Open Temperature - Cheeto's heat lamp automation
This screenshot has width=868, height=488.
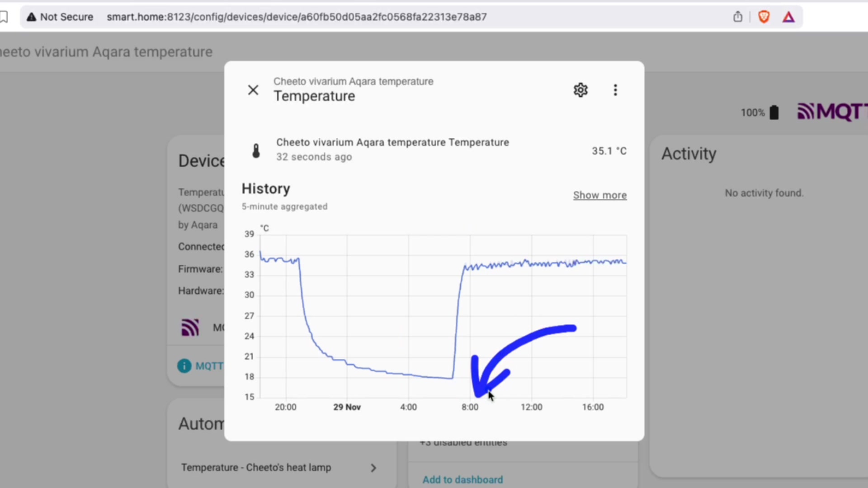coord(256,468)
